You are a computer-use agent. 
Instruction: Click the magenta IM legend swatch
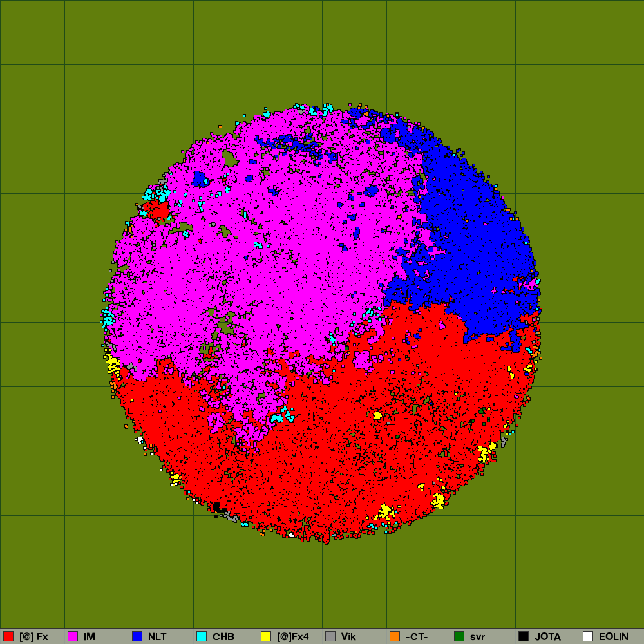(x=73, y=636)
